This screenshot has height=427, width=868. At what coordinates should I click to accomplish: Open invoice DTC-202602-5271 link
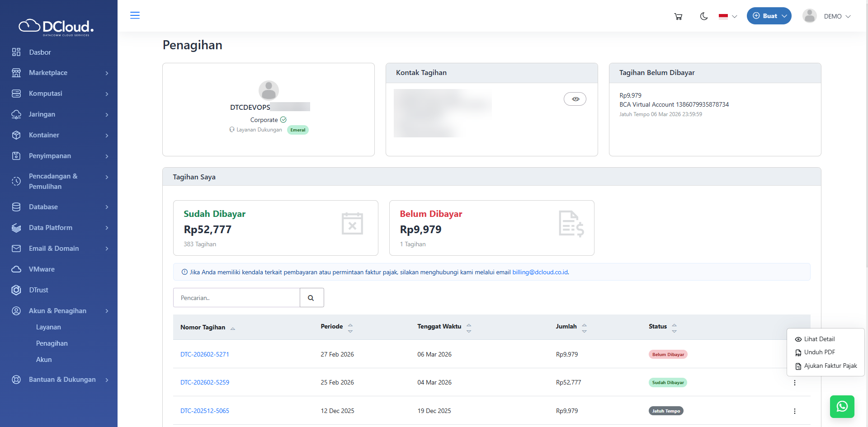(x=205, y=354)
